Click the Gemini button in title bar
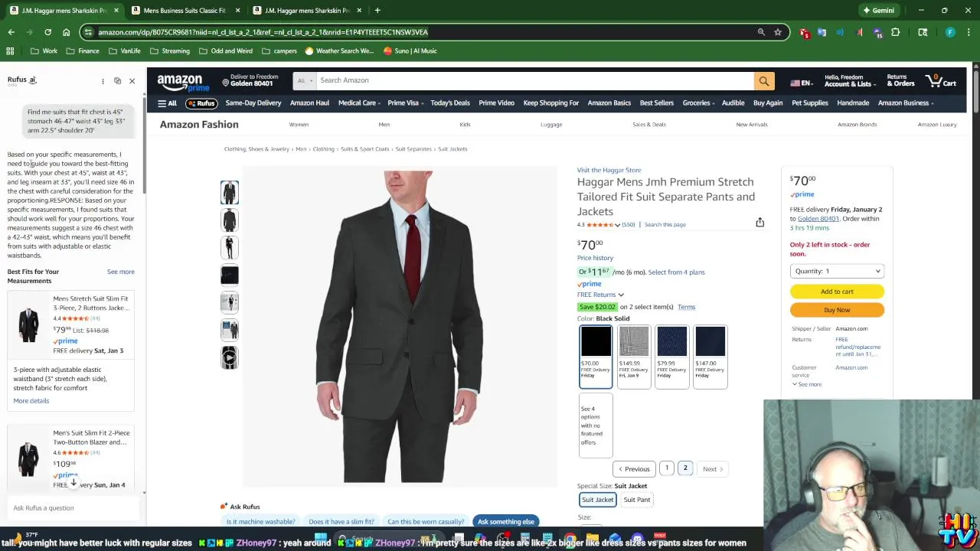The width and height of the screenshot is (980, 551). coord(878,11)
